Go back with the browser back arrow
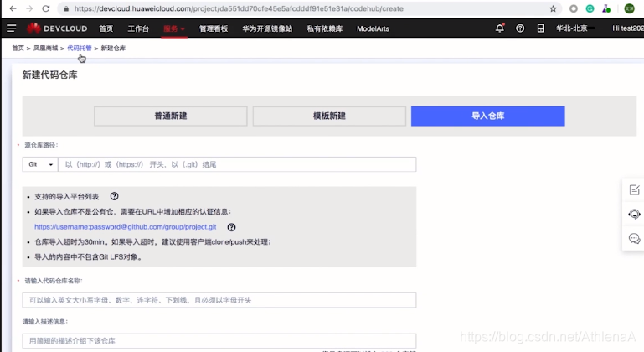 tap(13, 8)
